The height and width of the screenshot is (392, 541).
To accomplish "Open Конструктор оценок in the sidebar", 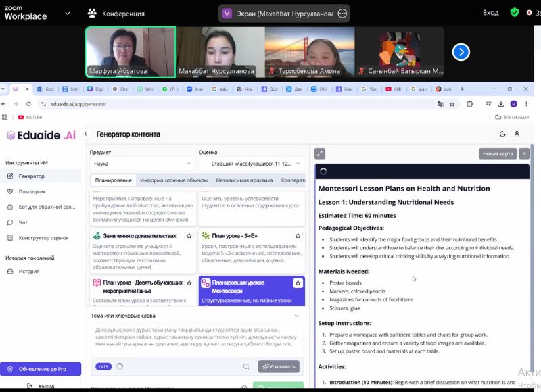I will (43, 238).
